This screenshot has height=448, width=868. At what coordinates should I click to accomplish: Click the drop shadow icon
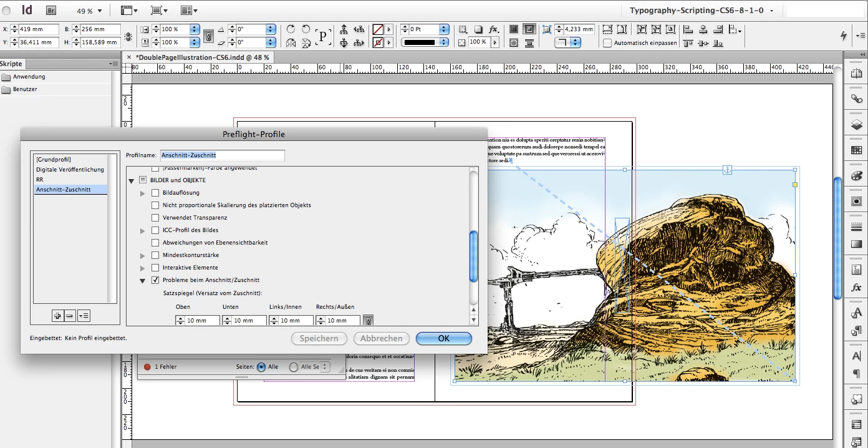click(x=478, y=29)
